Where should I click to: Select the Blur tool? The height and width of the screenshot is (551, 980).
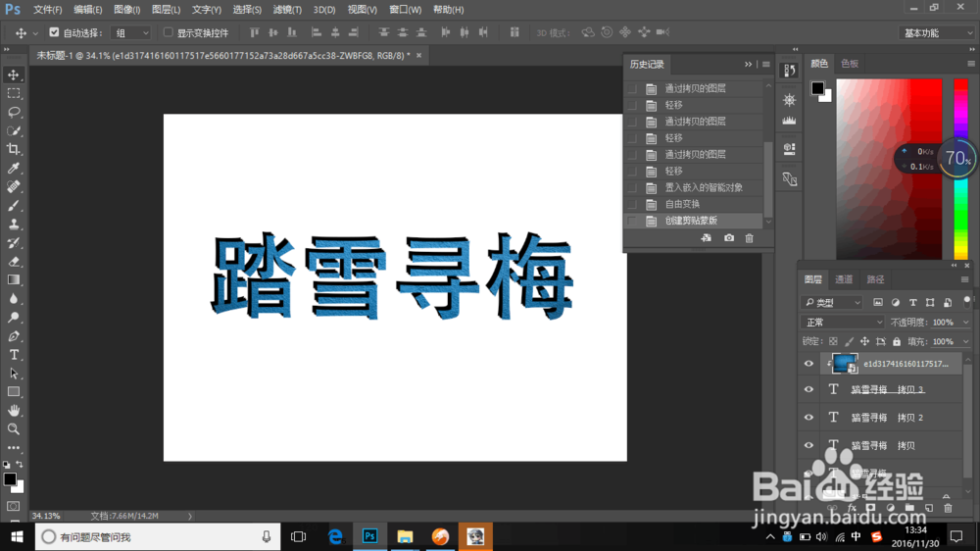click(x=13, y=298)
